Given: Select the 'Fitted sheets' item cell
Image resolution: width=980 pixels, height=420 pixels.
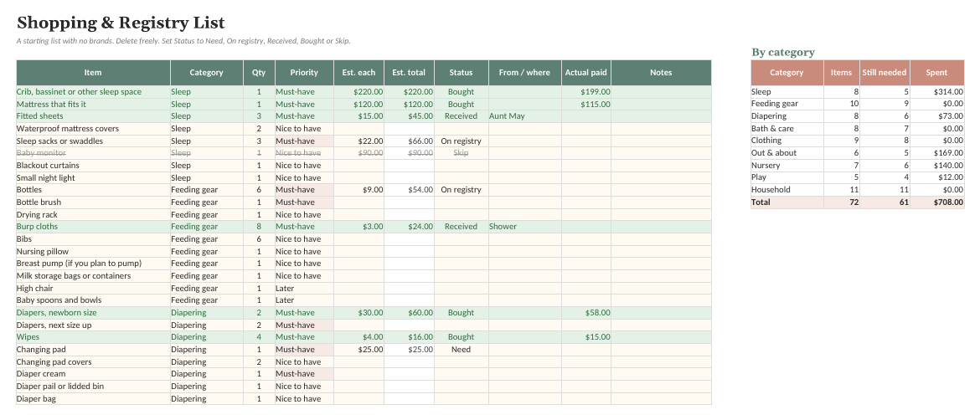Looking at the screenshot, I should point(93,116).
